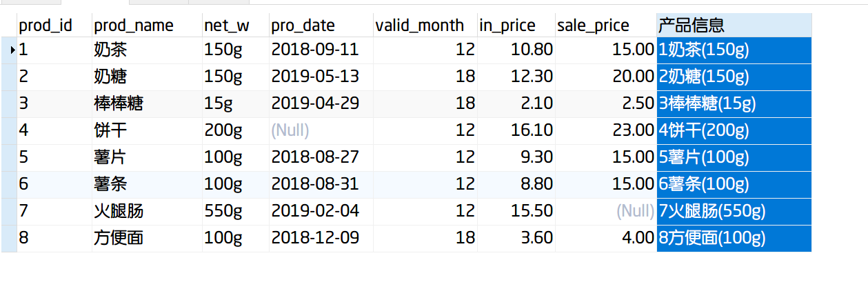Select the prod_name column header
Screen dimensions: 868x300
147,26
